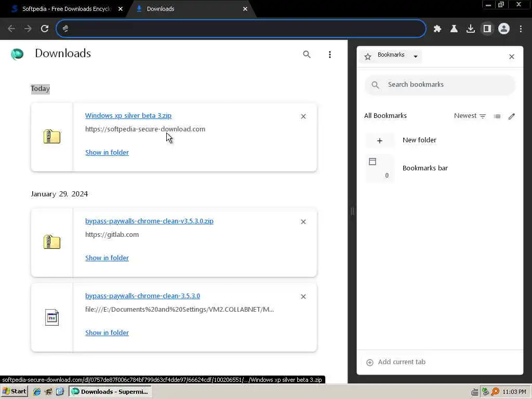Click the side panel resize handle
The width and height of the screenshot is (532, 399).
point(352,211)
